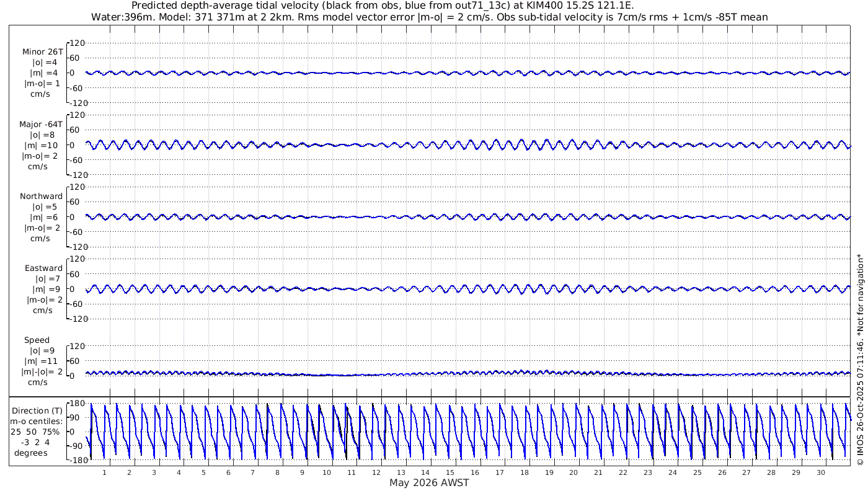
Task: Click '|m|-|o|= 2' in the Speed panel
Action: (42, 371)
